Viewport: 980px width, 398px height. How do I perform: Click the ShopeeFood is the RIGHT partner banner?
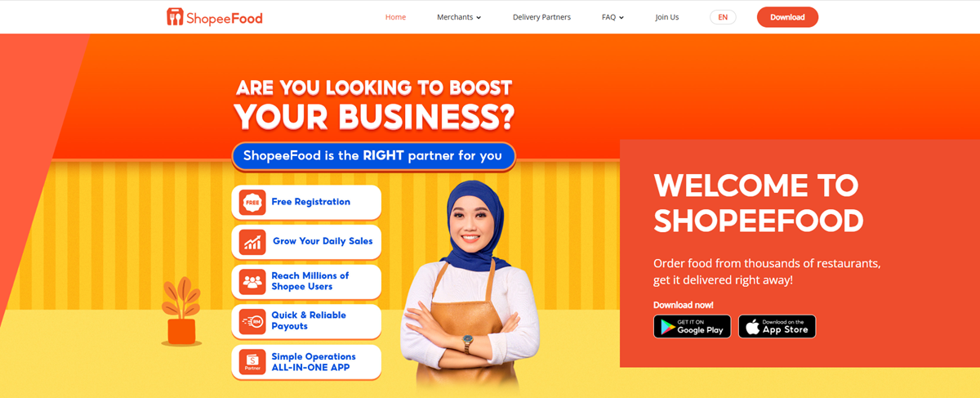click(373, 156)
